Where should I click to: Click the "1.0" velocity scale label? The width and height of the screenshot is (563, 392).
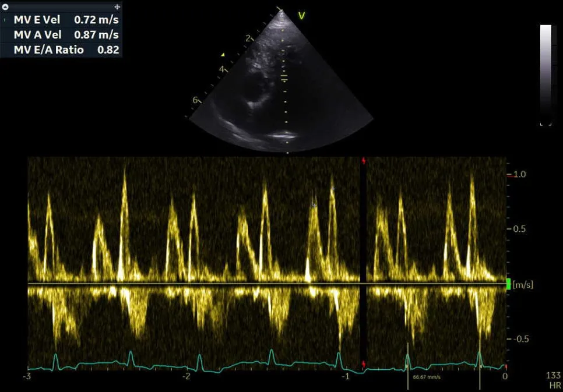tap(519, 175)
